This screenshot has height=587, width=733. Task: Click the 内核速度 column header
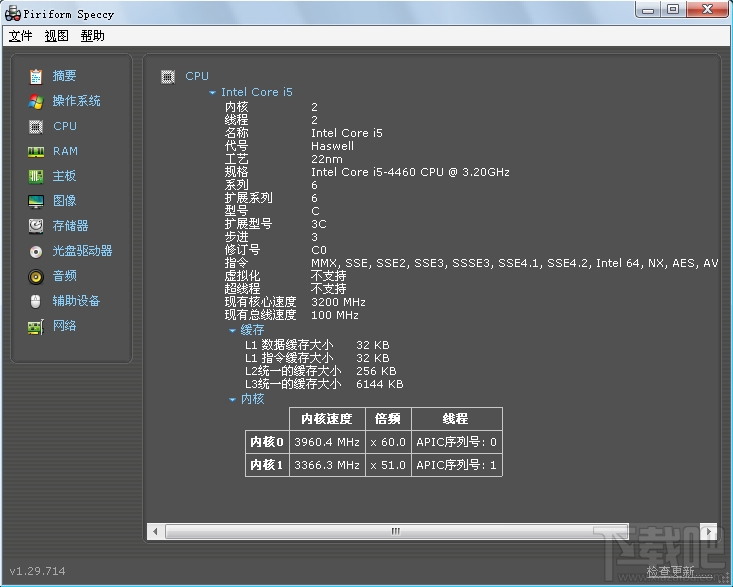[327, 419]
